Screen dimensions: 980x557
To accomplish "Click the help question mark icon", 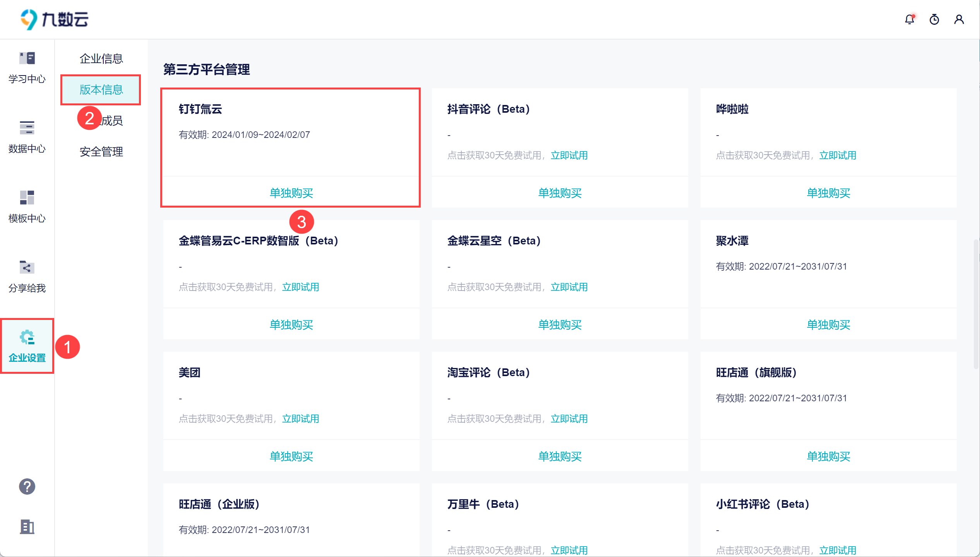I will coord(27,487).
